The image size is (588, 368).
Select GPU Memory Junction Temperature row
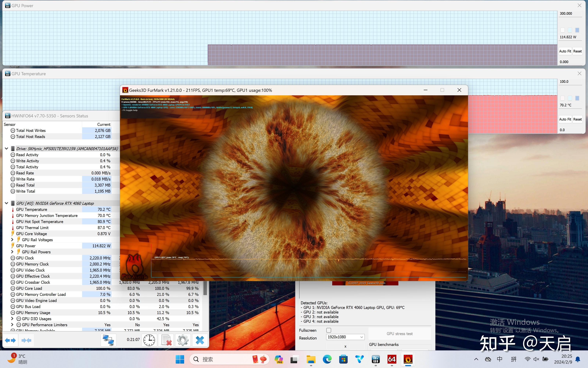point(61,215)
